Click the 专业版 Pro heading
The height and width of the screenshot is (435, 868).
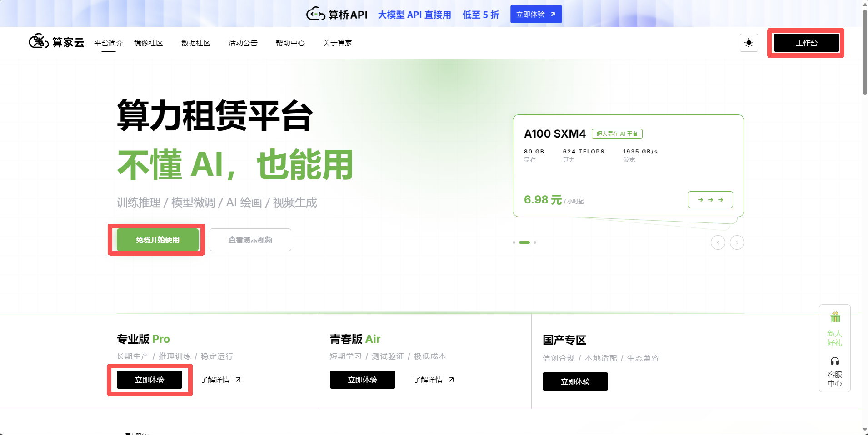coord(143,339)
